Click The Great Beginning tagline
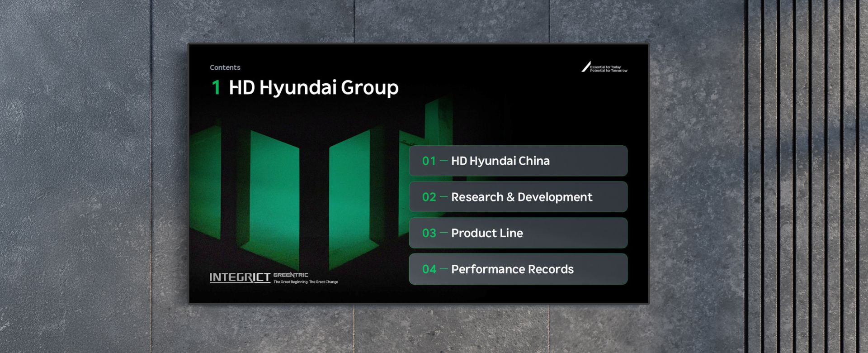 (x=306, y=282)
